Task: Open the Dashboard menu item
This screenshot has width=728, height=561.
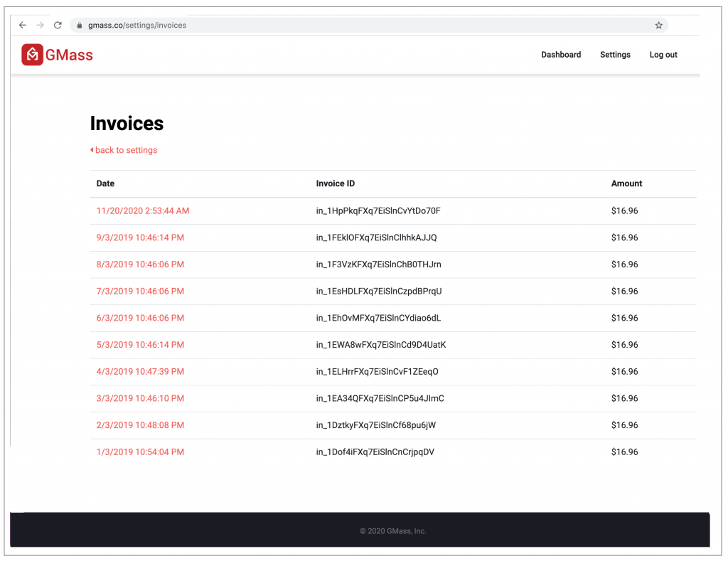Action: pyautogui.click(x=561, y=55)
